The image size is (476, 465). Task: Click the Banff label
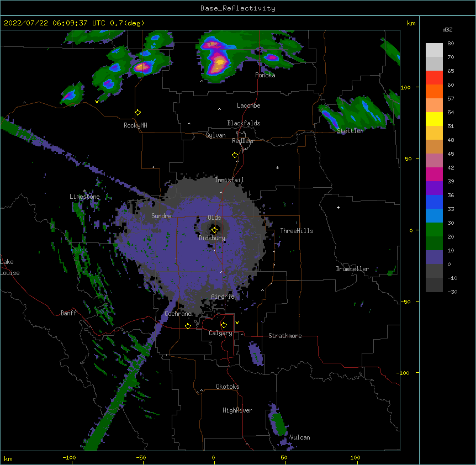pyautogui.click(x=68, y=313)
